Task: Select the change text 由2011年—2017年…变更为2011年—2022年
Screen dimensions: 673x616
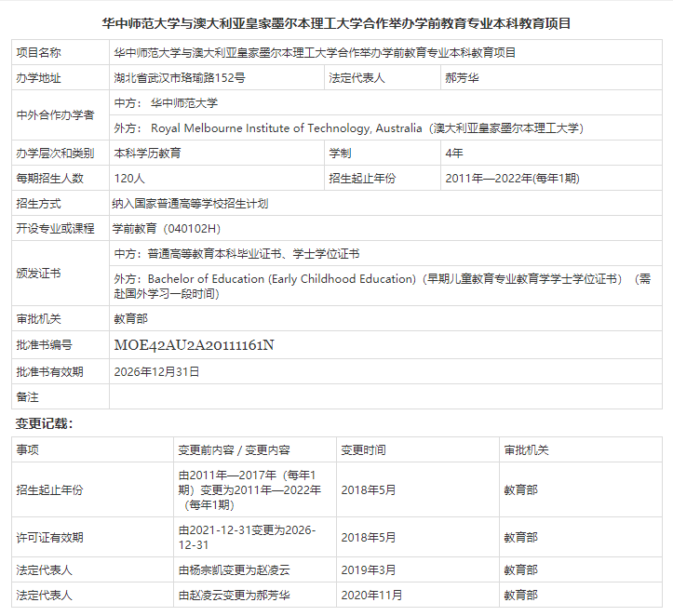Action: 249,489
